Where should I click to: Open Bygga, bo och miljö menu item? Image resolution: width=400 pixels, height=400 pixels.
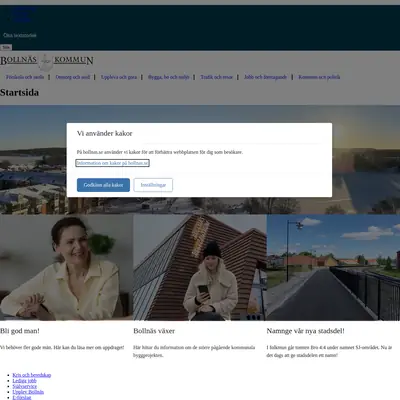(x=169, y=77)
